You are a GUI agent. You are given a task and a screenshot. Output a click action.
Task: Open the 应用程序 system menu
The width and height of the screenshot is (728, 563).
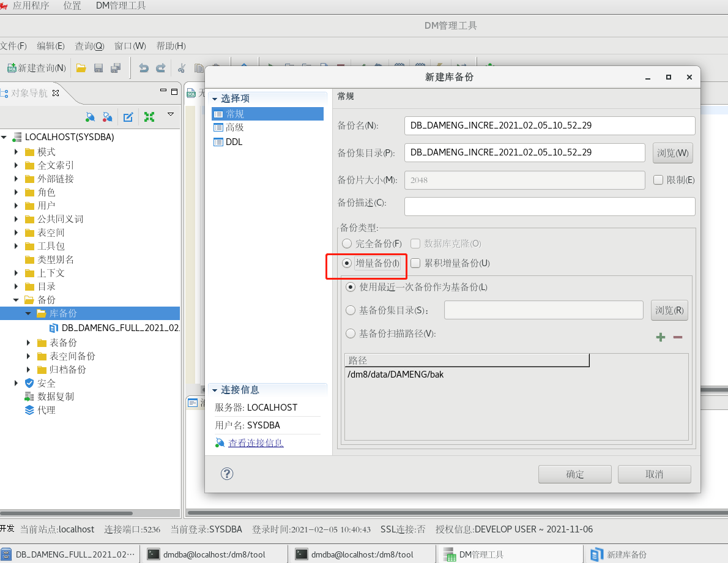tap(31, 6)
